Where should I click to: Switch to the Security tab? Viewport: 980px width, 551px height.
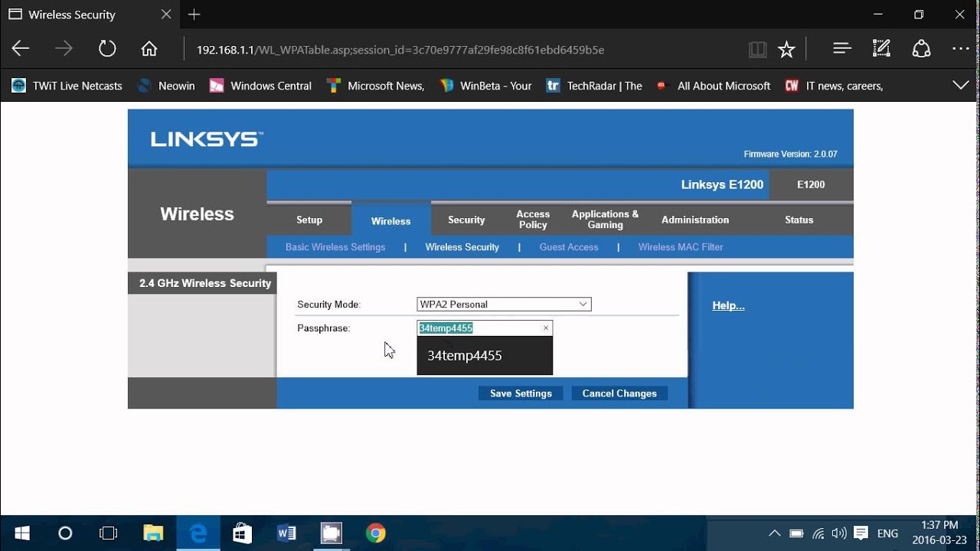[x=466, y=220]
